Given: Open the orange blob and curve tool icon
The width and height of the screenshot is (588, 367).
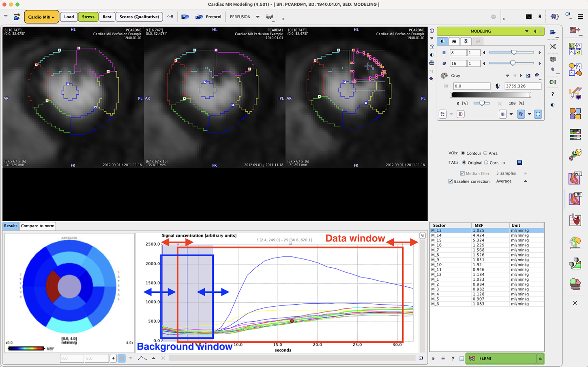Looking at the screenshot, I should point(575,70).
